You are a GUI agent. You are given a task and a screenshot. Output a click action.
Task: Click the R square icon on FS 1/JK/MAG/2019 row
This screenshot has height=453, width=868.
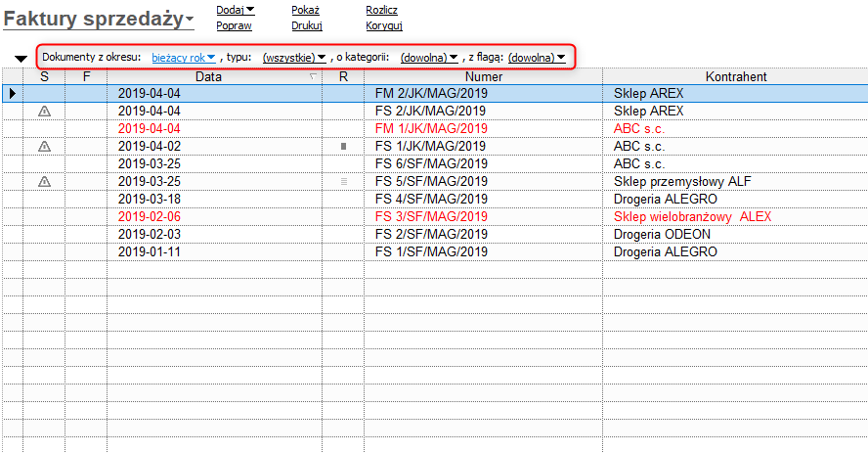tap(343, 146)
